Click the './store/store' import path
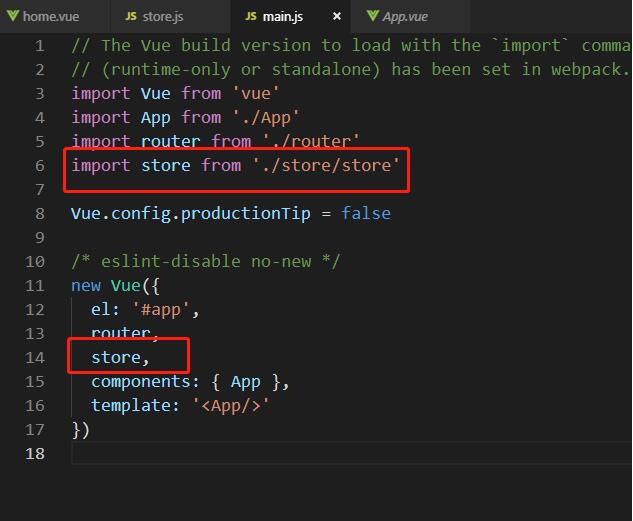 [x=326, y=165]
